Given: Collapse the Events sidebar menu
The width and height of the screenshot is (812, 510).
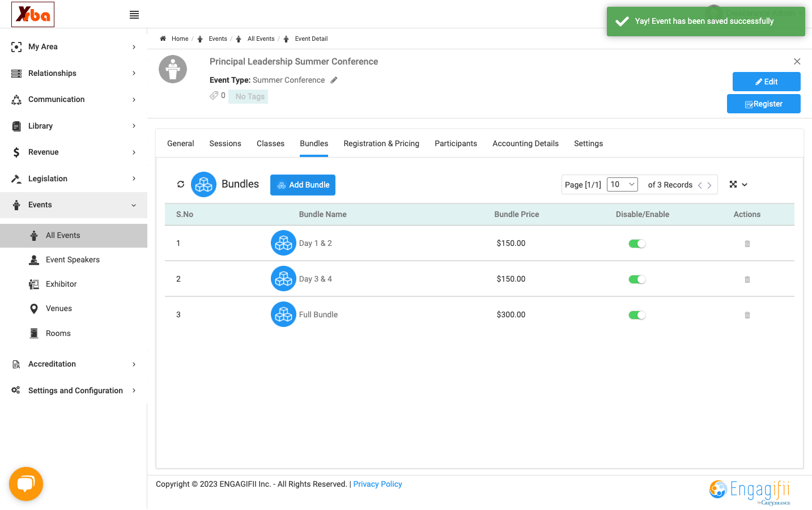Looking at the screenshot, I should click(74, 205).
